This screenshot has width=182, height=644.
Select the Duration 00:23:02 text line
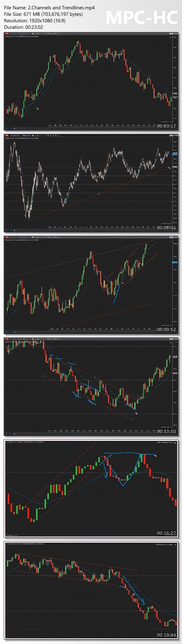click(x=23, y=27)
